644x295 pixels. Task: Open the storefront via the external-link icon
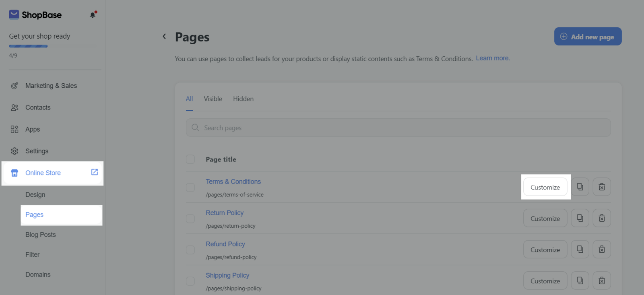pyautogui.click(x=95, y=172)
